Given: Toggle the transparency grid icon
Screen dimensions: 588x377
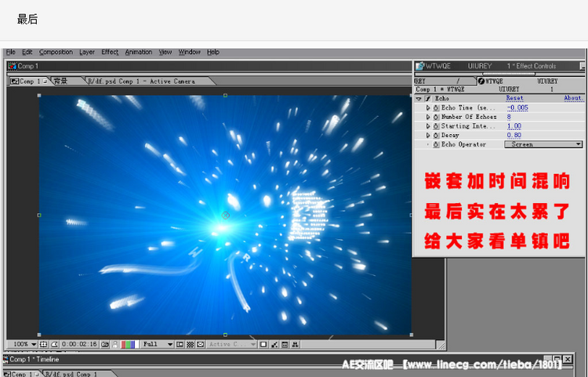Looking at the screenshot, I should tap(191, 344).
